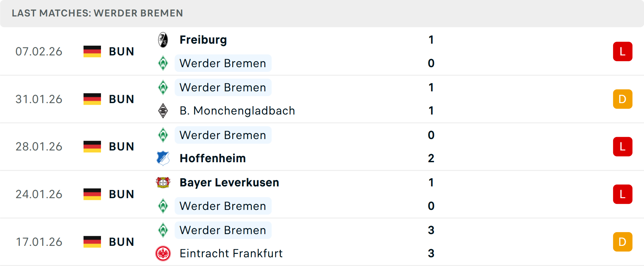Click the draw badge on the Frankfurt match row
This screenshot has height=266, width=644.
point(623,241)
